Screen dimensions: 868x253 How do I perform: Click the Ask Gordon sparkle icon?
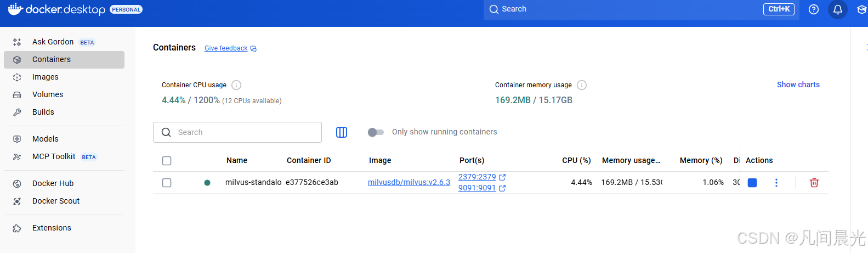coord(17,42)
